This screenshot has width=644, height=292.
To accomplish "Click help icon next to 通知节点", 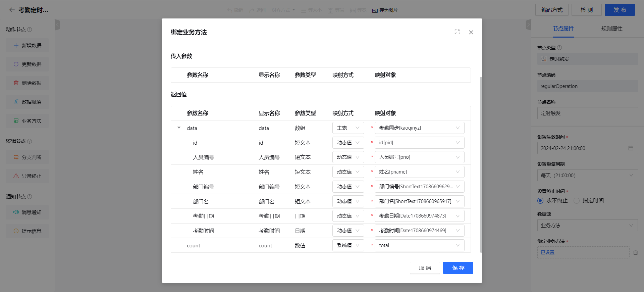I will [x=30, y=197].
